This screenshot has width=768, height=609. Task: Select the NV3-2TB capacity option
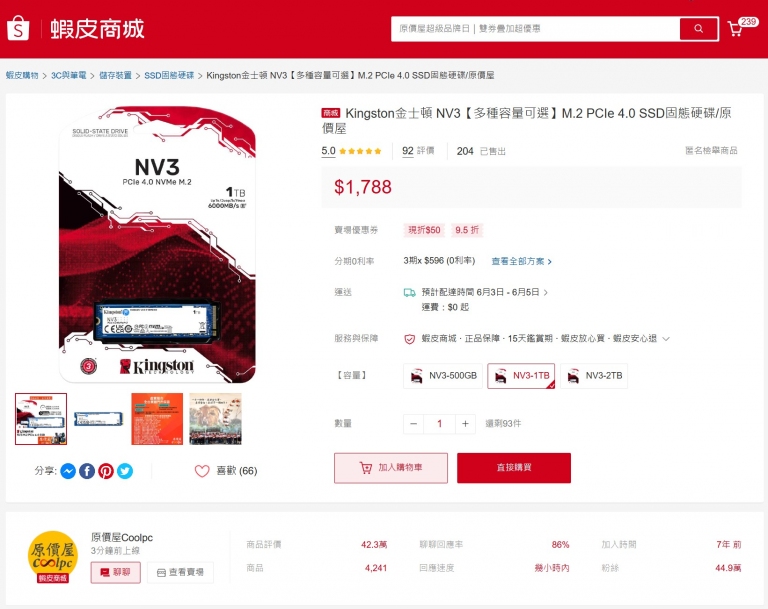pyautogui.click(x=594, y=376)
